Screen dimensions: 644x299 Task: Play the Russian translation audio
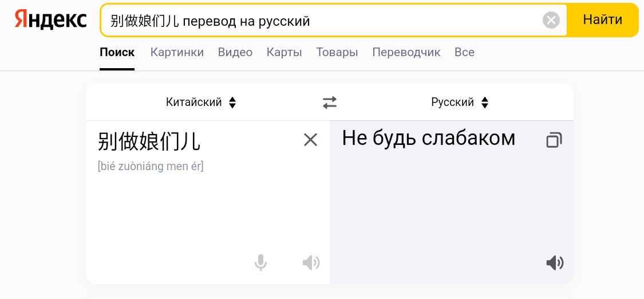pyautogui.click(x=555, y=262)
